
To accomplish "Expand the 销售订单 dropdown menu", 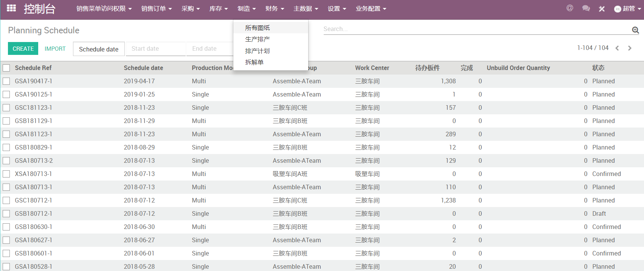I will tap(156, 9).
